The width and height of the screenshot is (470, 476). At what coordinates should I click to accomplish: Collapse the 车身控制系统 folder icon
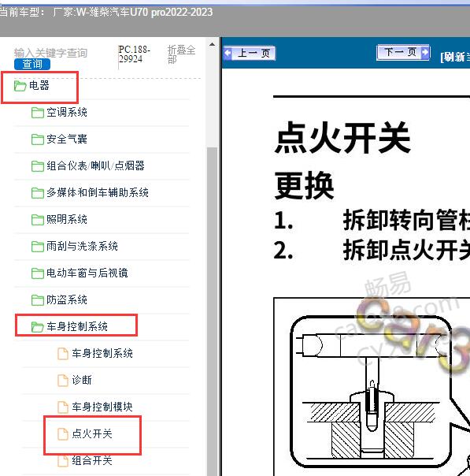click(38, 327)
